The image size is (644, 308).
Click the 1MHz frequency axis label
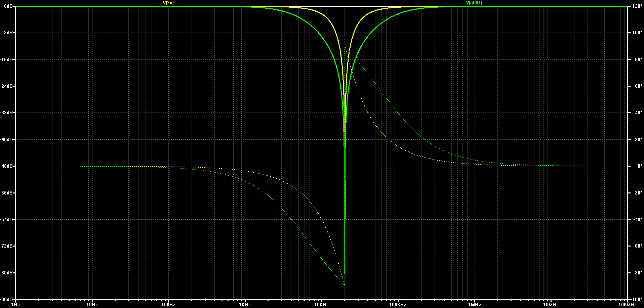pos(474,305)
